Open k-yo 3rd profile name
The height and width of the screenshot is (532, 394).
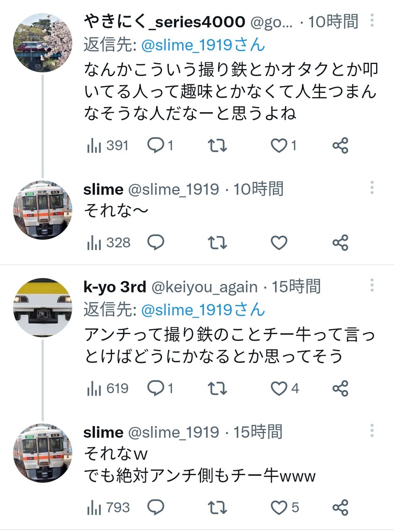click(x=115, y=286)
